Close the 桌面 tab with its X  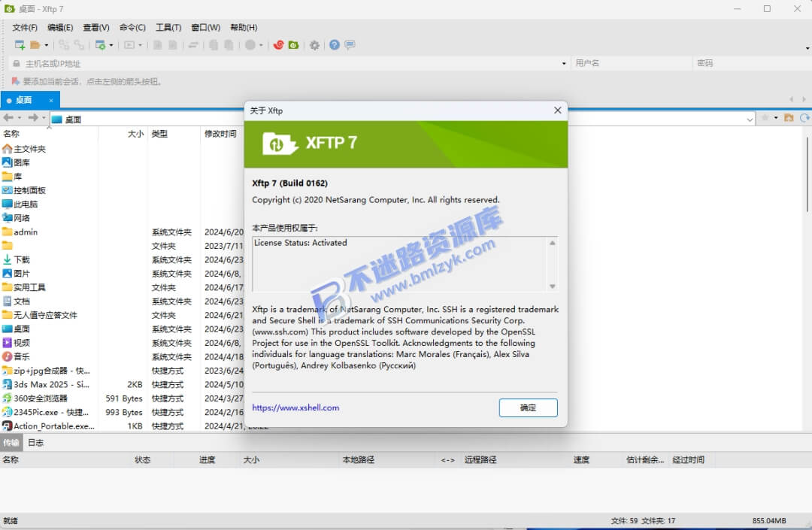tap(51, 101)
